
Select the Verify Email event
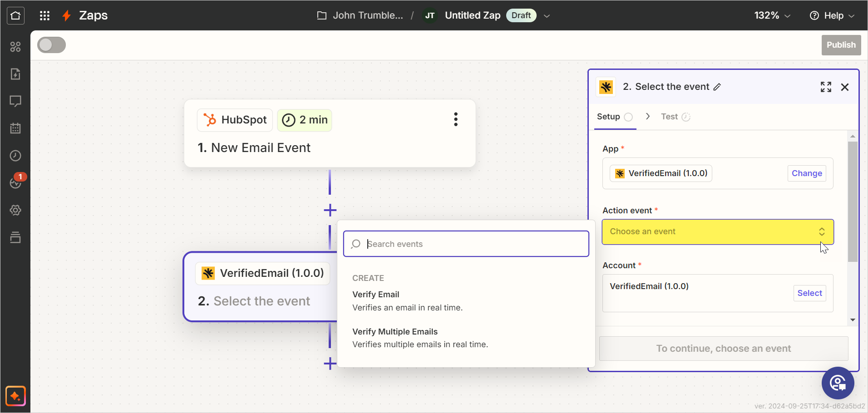(x=466, y=301)
